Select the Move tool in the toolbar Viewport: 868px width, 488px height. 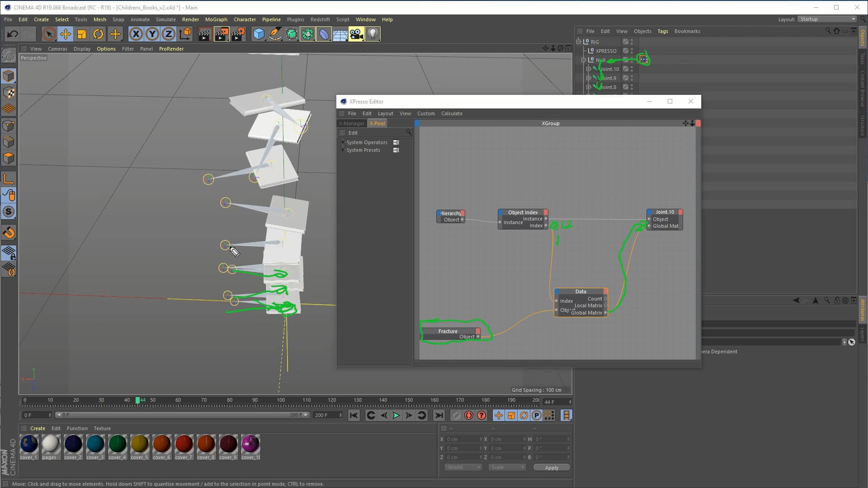65,34
